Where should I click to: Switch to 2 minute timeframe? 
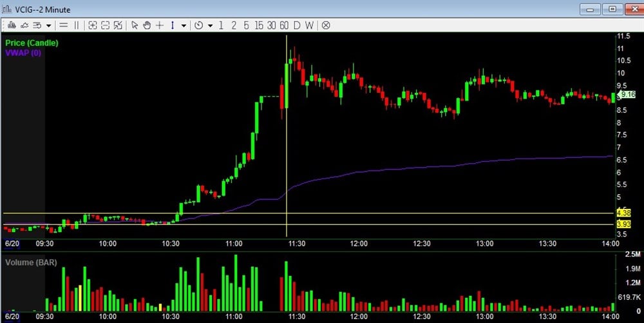click(234, 26)
